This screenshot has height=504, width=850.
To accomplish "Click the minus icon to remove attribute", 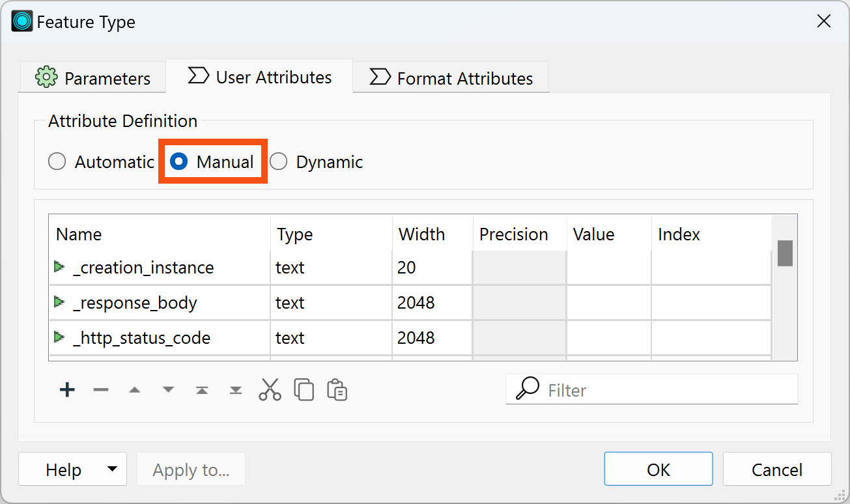I will point(101,390).
